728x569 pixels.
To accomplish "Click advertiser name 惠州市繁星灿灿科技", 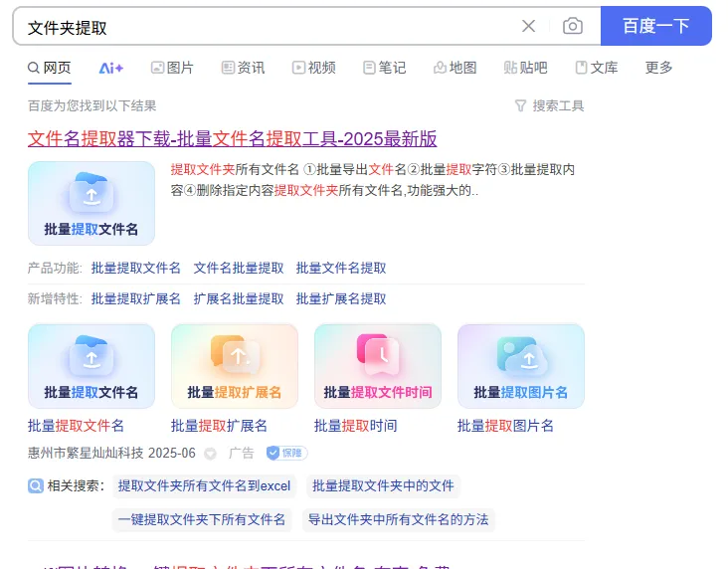I will click(x=86, y=453).
